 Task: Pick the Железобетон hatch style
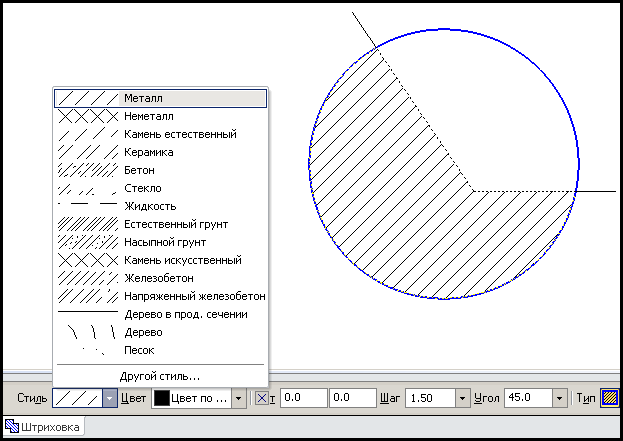[x=160, y=278]
